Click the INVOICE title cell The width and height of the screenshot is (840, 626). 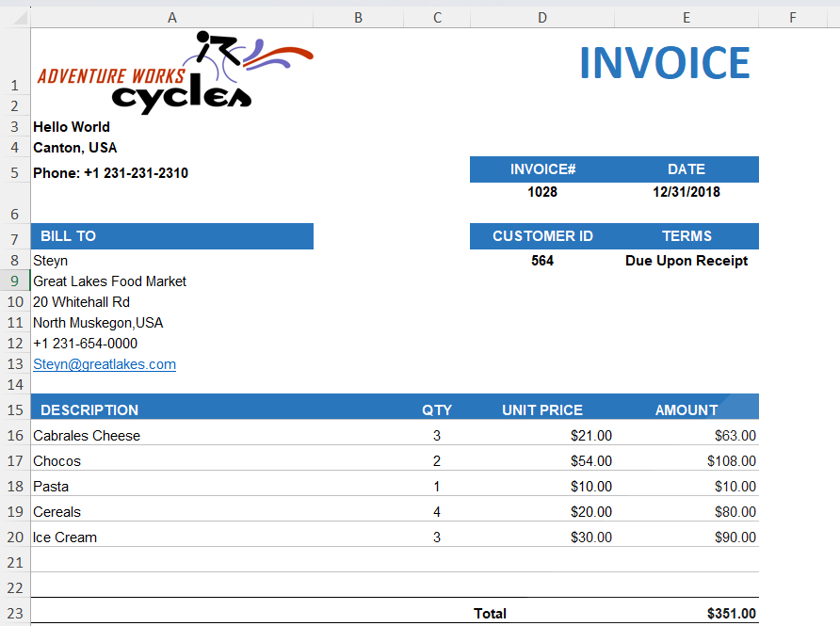pyautogui.click(x=665, y=63)
